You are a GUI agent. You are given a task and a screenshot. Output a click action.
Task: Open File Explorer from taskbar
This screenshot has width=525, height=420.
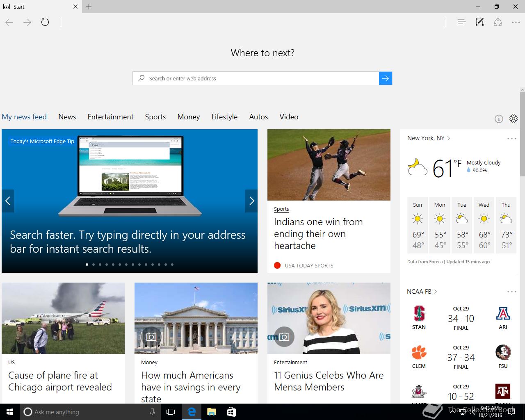[x=211, y=412]
